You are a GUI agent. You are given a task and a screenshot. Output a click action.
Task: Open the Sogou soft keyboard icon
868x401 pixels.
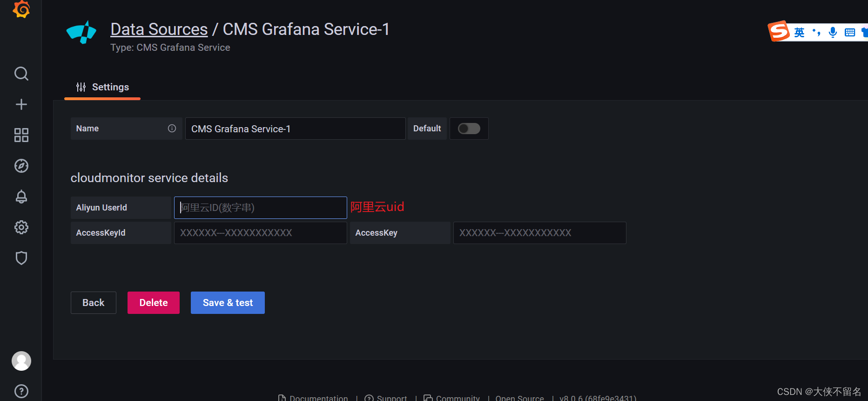click(x=850, y=32)
